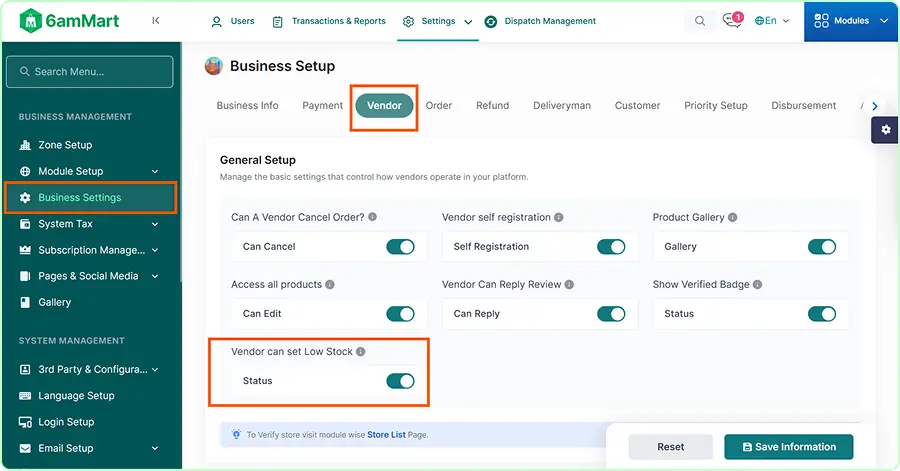Open the En language dropdown
Screen dimensions: 900x471
772,21
